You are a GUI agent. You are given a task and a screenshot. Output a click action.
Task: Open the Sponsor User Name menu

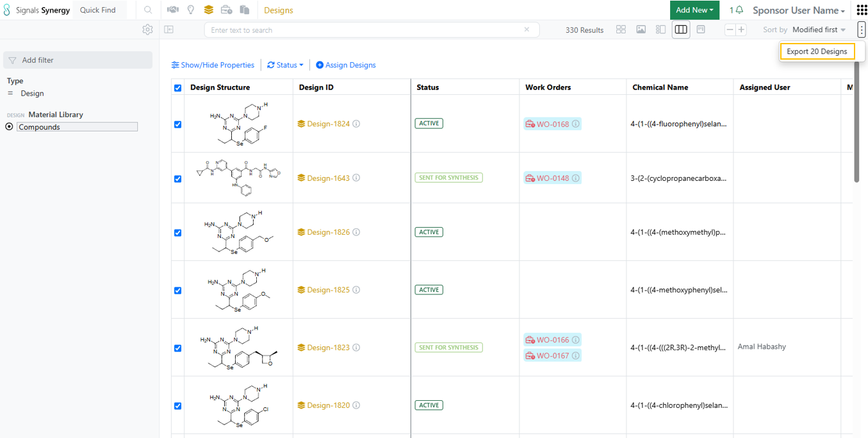click(798, 10)
